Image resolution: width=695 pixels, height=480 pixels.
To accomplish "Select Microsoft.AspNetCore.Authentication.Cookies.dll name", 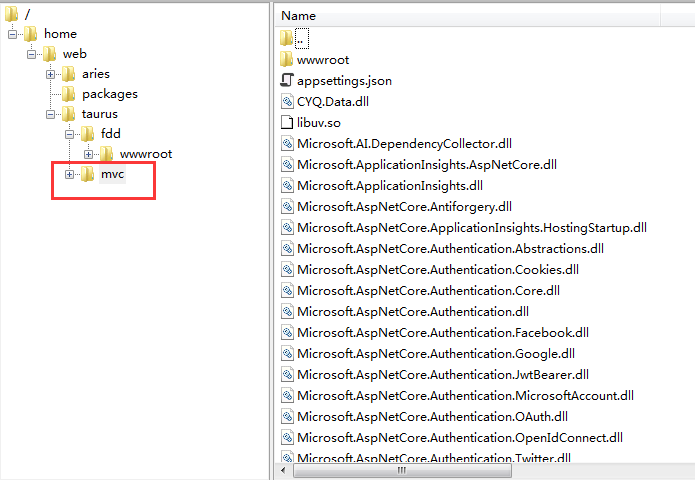I will click(438, 270).
